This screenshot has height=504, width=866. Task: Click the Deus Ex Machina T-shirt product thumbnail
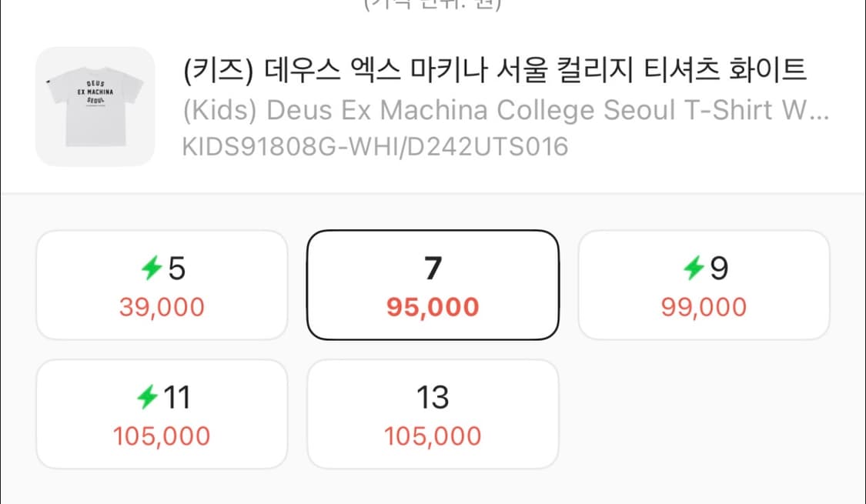[x=94, y=105]
